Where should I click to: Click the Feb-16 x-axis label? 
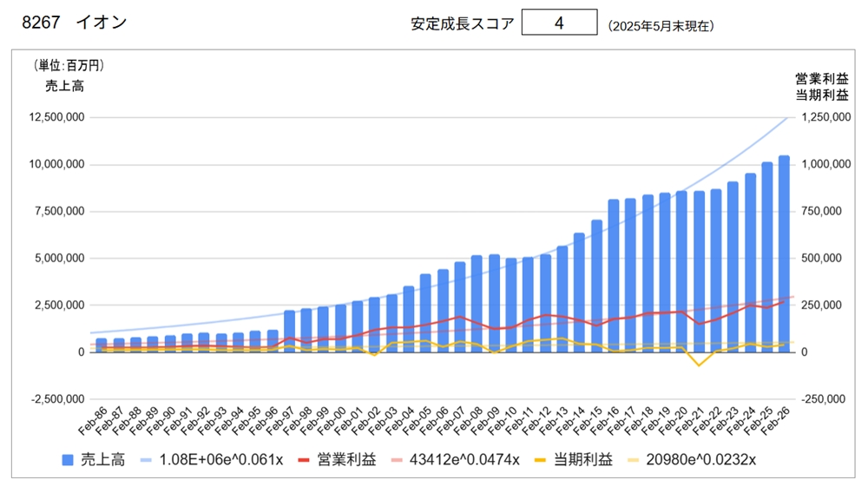(x=605, y=421)
